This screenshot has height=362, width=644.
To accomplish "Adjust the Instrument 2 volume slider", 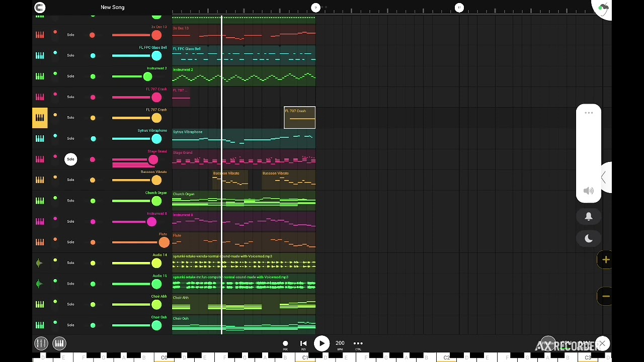I will 147,76.
